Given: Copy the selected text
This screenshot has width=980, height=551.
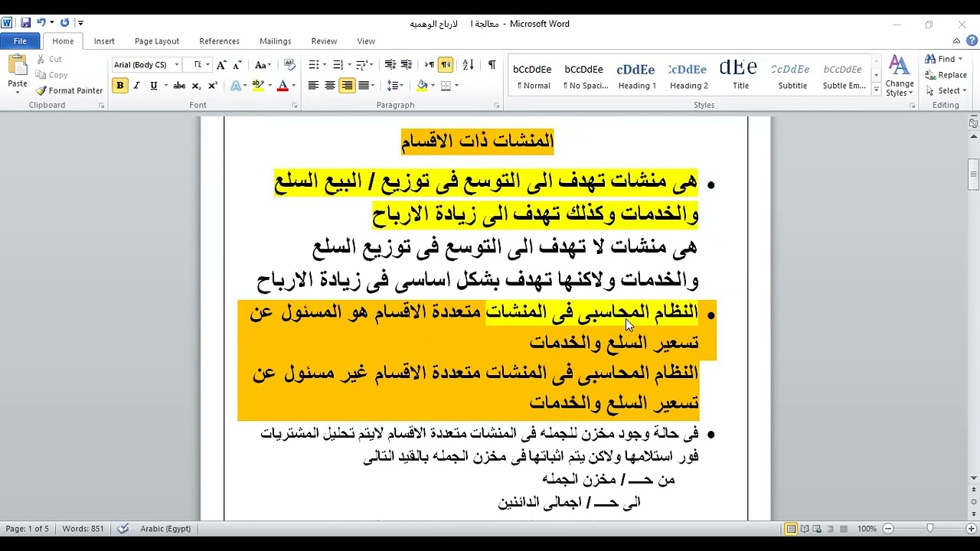Looking at the screenshot, I should 52,75.
